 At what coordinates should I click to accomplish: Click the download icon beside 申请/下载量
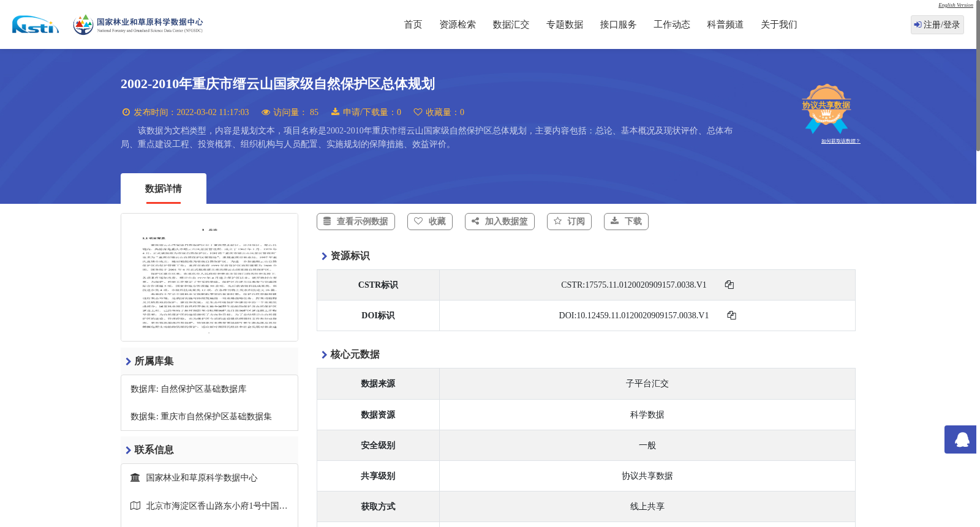point(335,111)
